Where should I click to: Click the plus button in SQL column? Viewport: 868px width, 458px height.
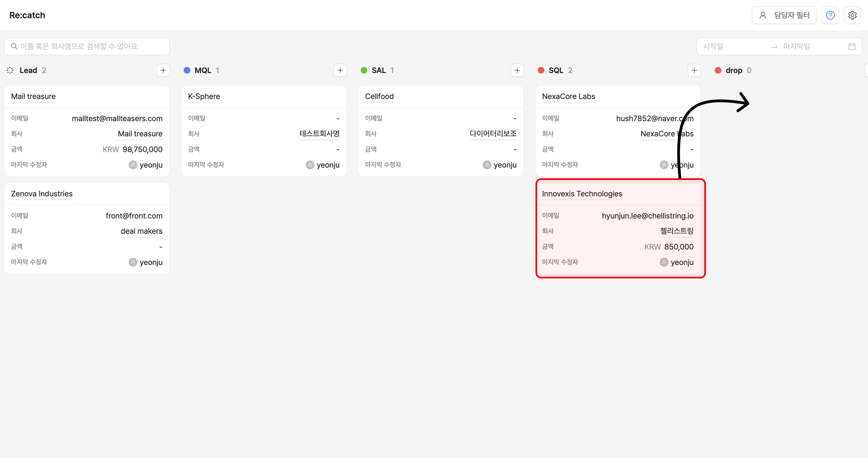694,70
